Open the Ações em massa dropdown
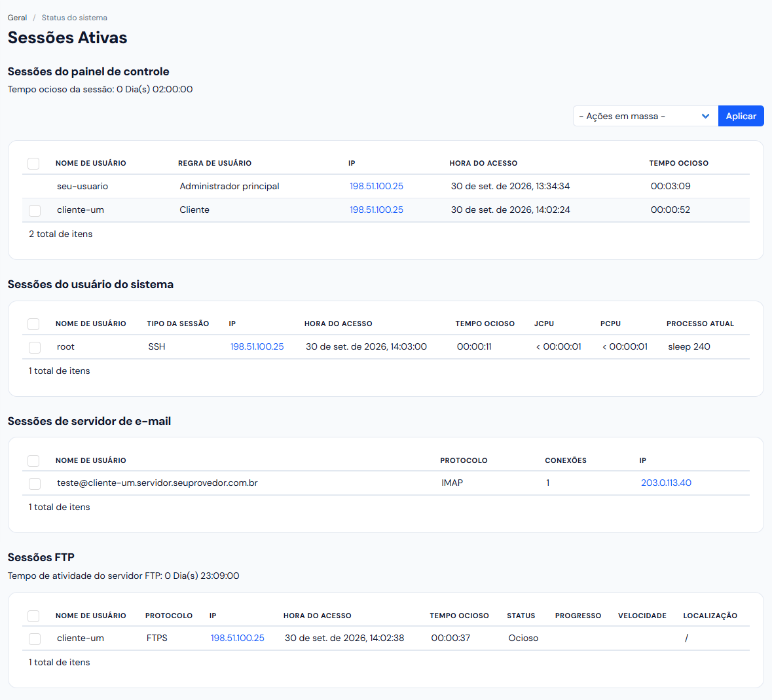Image resolution: width=772 pixels, height=700 pixels. tap(645, 116)
